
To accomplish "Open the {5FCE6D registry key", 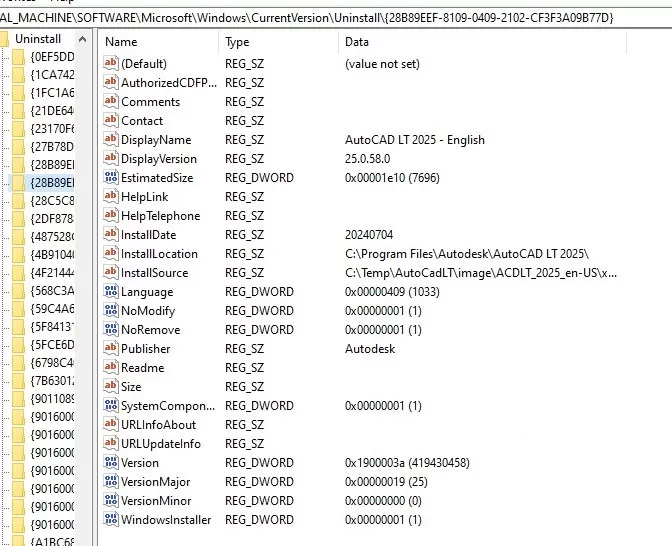I will pyautogui.click(x=52, y=345).
